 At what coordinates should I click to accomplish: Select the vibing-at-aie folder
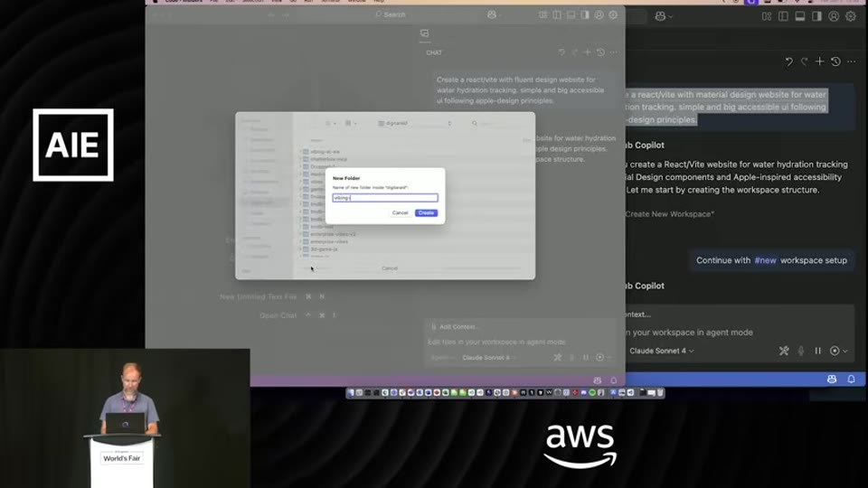pyautogui.click(x=325, y=152)
